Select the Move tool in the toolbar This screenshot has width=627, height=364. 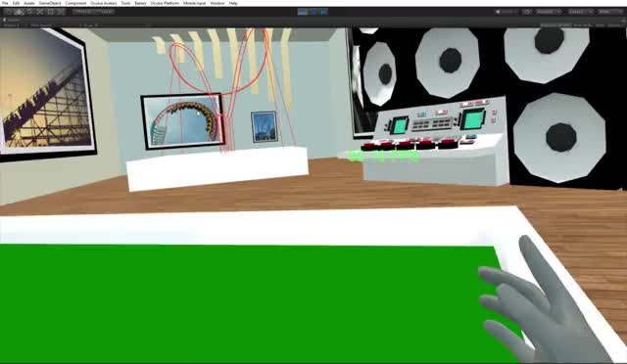(x=19, y=12)
